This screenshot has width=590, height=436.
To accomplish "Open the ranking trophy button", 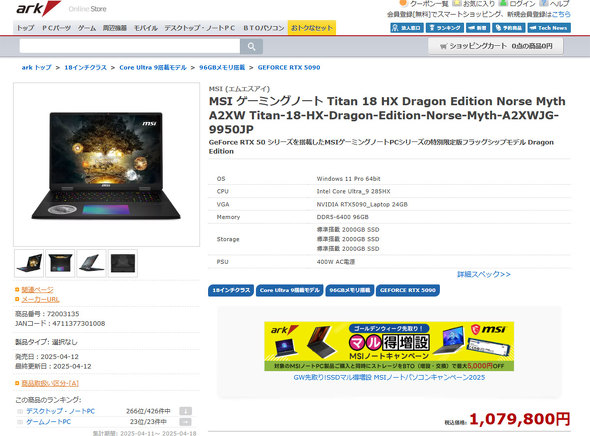I will click(444, 28).
